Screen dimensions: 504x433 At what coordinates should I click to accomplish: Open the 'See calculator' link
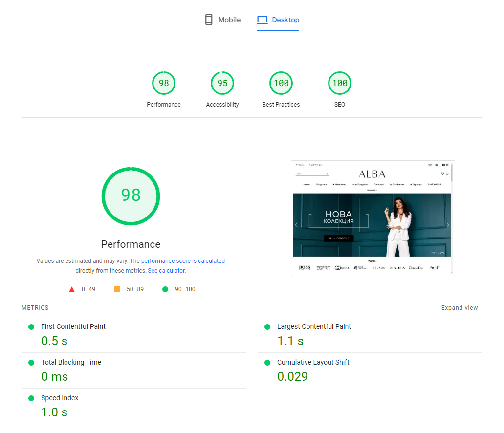[166, 271]
